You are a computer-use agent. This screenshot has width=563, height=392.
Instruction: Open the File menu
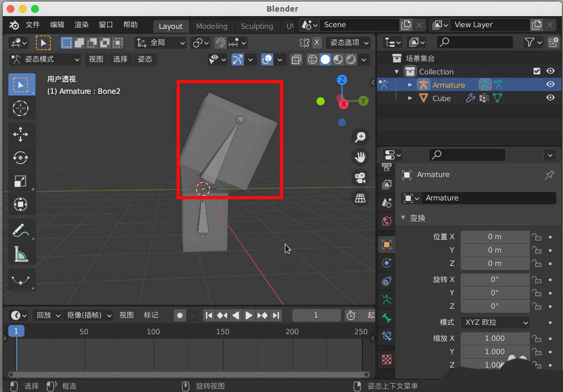point(33,25)
